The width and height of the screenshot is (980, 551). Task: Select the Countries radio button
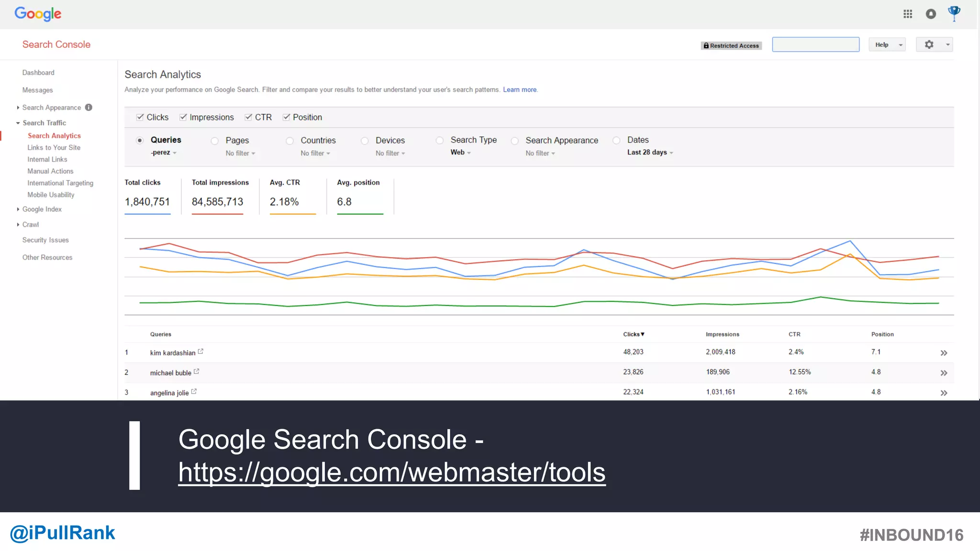(290, 141)
